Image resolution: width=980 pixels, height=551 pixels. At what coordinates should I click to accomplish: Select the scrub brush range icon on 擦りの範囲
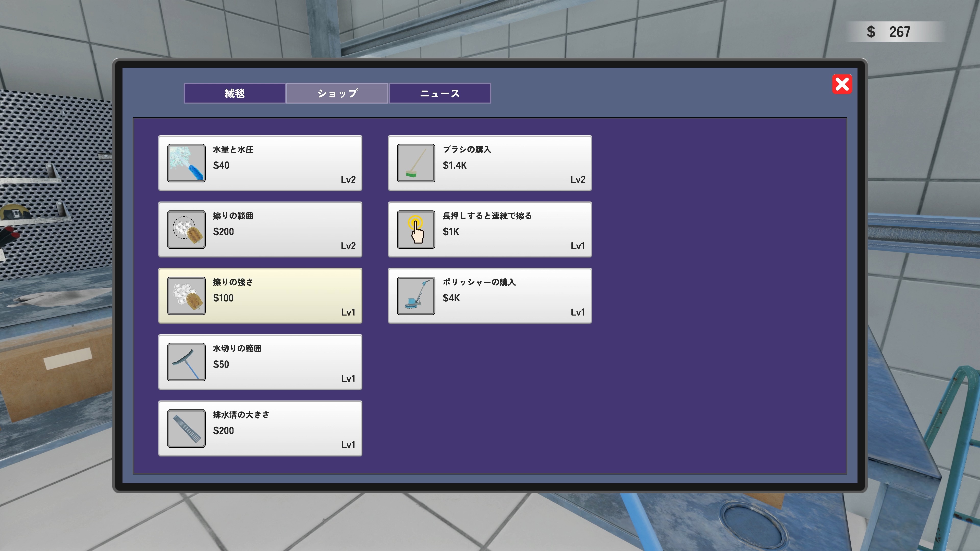point(186,230)
